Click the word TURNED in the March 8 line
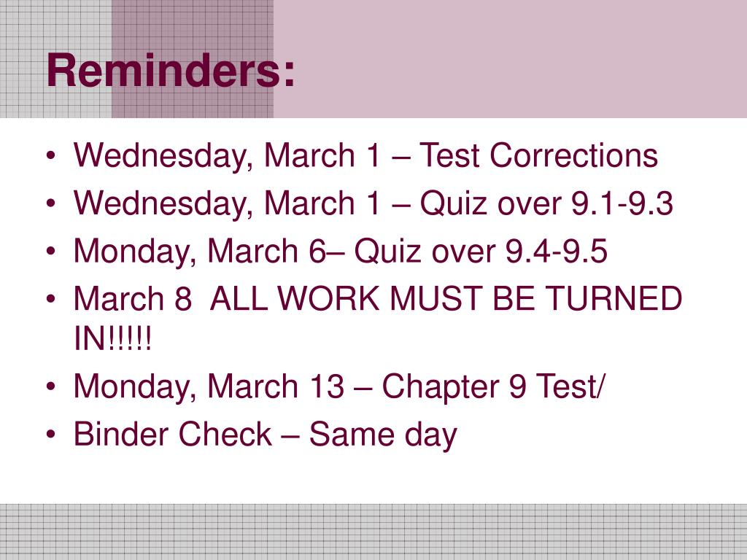The width and height of the screenshot is (747, 560). point(614,298)
